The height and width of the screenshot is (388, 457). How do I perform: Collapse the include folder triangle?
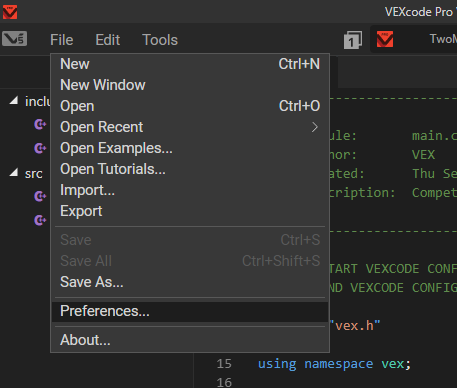click(14, 100)
